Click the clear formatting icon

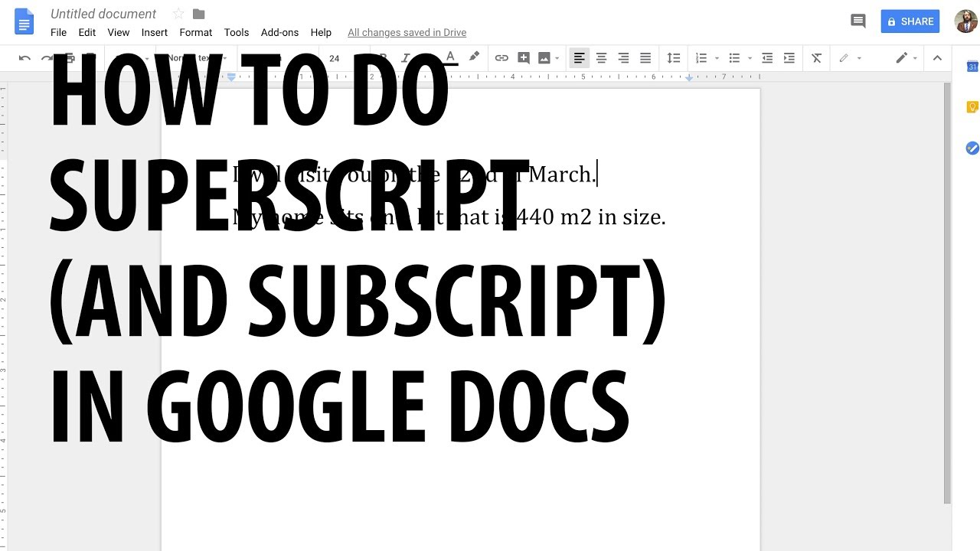tap(817, 58)
